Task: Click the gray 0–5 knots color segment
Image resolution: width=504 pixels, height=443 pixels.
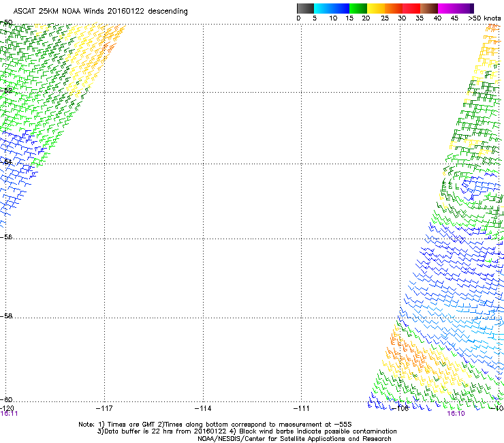Action: [x=305, y=8]
